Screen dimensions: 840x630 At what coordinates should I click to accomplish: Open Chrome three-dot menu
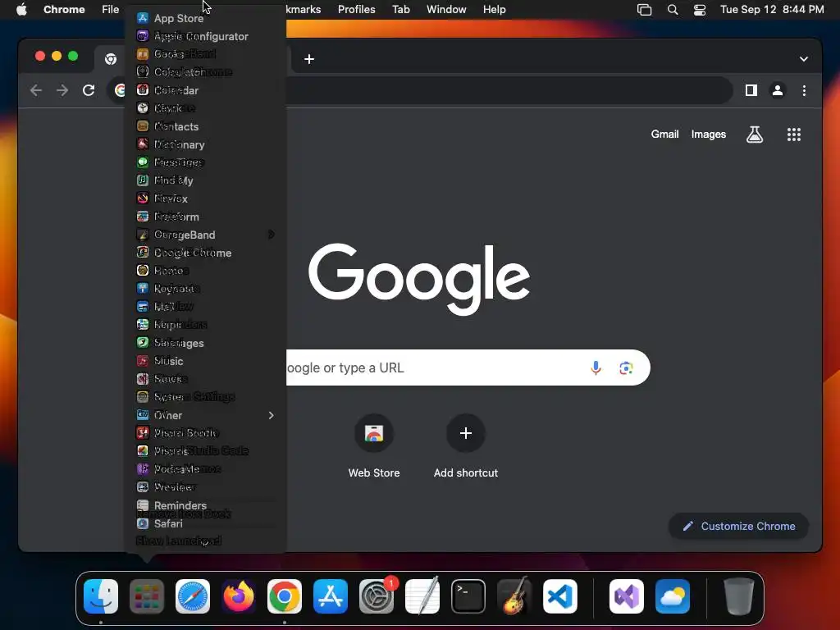click(804, 90)
